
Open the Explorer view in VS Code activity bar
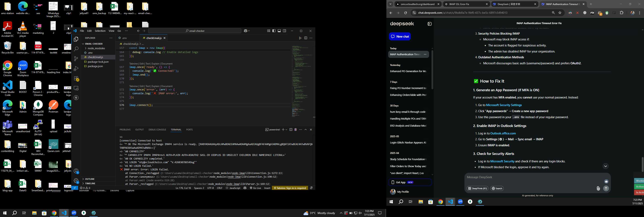pyautogui.click(x=76, y=39)
